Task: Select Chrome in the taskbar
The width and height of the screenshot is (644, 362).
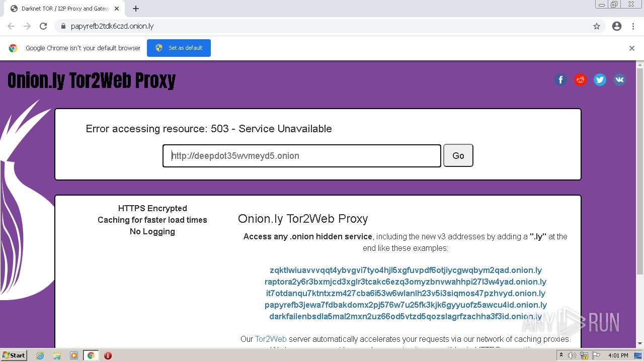Action: [x=91, y=355]
